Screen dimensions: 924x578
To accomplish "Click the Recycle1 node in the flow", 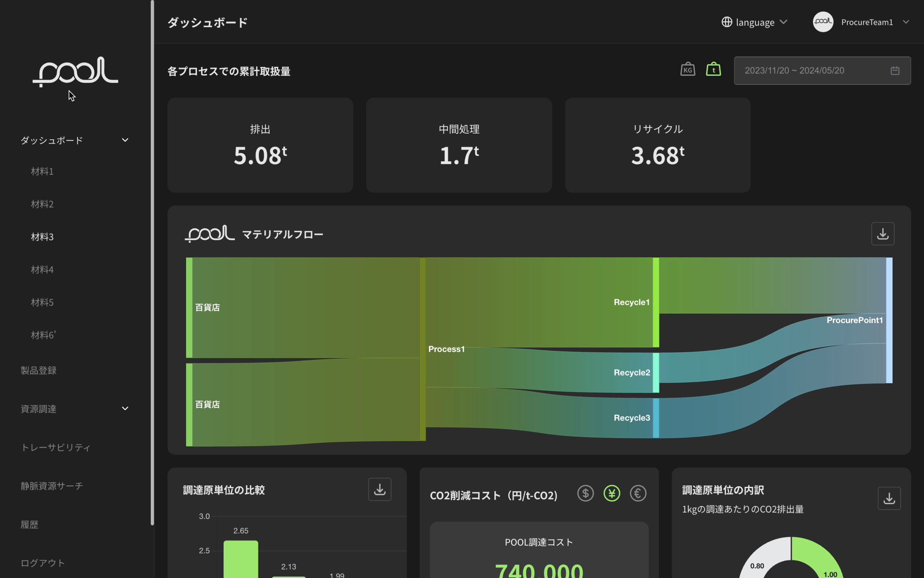I will click(656, 303).
